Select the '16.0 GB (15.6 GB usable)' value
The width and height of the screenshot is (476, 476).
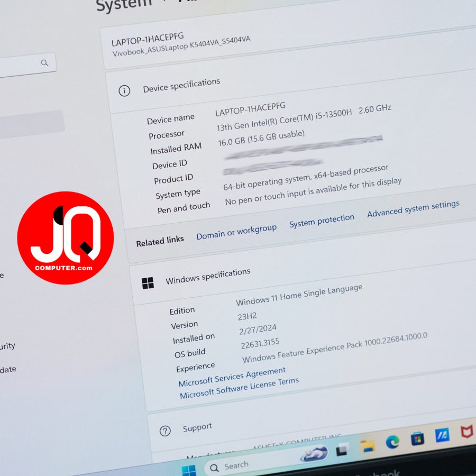tap(261, 138)
